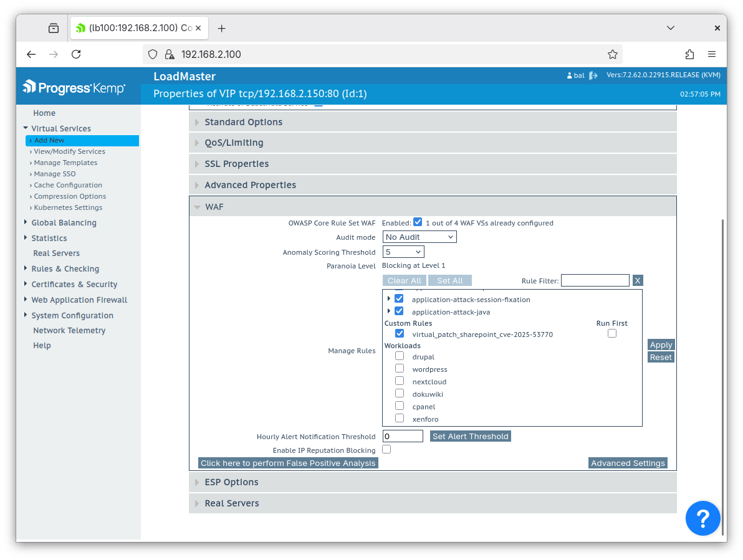The height and width of the screenshot is (560, 743).
Task: Reset the rule selections
Action: pyautogui.click(x=661, y=358)
